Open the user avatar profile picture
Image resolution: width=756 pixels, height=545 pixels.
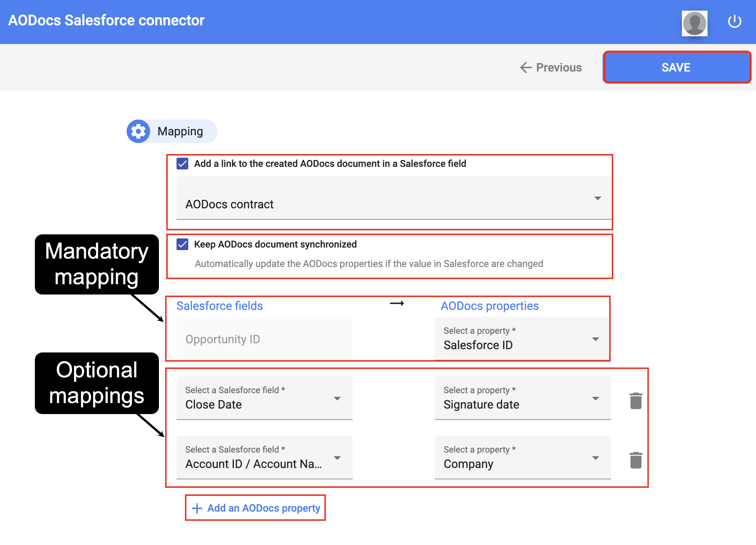point(694,23)
